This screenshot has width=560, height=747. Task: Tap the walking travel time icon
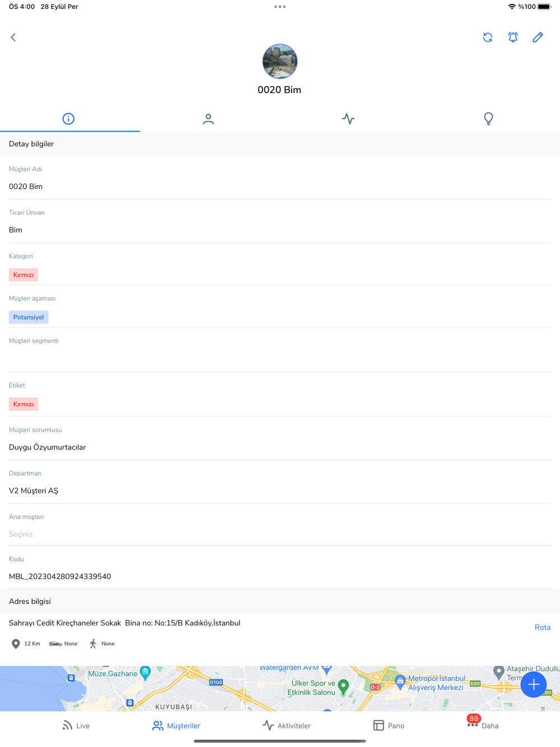(x=94, y=644)
